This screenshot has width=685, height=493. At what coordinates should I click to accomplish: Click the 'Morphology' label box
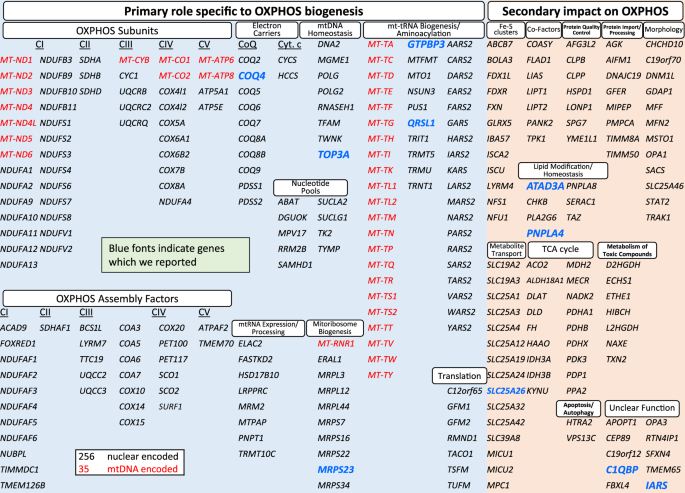[x=663, y=30]
